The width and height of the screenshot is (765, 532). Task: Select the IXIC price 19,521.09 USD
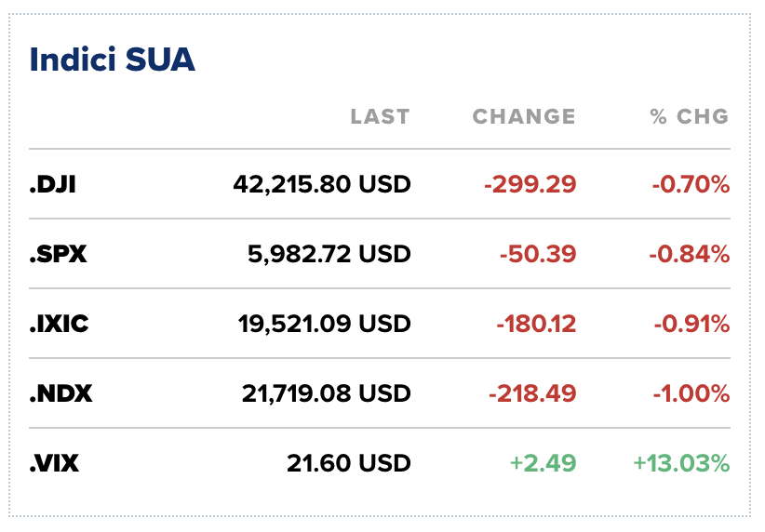[x=325, y=324]
